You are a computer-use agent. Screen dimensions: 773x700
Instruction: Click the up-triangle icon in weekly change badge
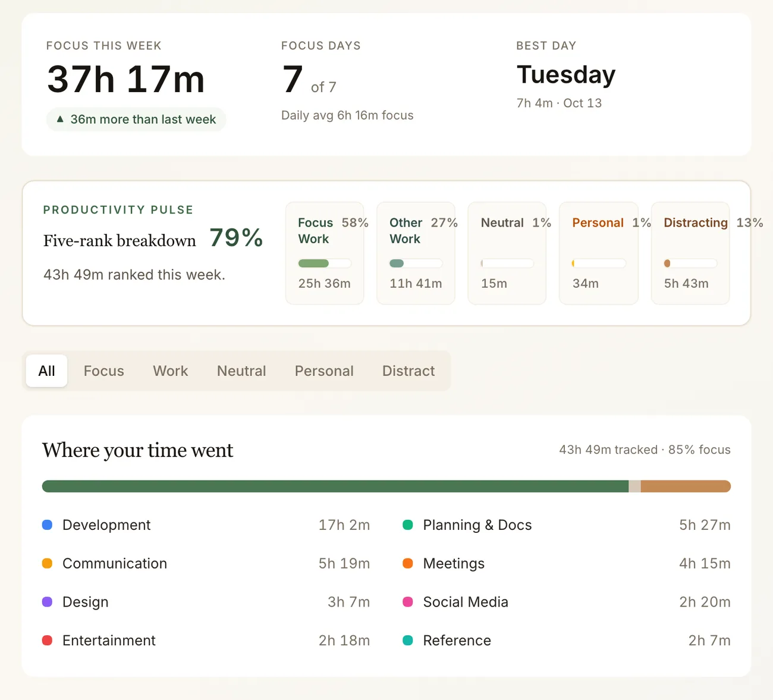pos(60,119)
